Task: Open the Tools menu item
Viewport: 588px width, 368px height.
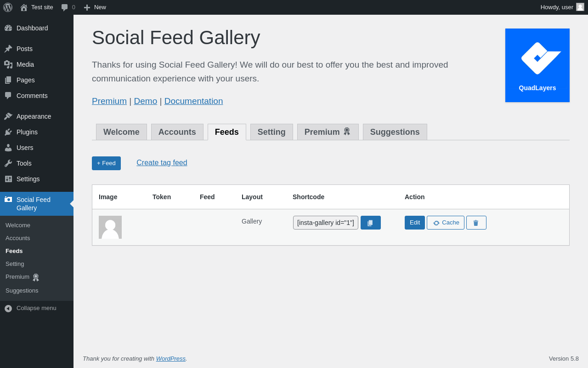Action: [24, 163]
